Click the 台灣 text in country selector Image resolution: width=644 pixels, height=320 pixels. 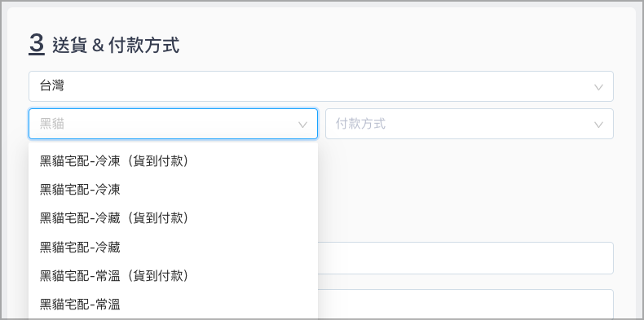(51, 86)
